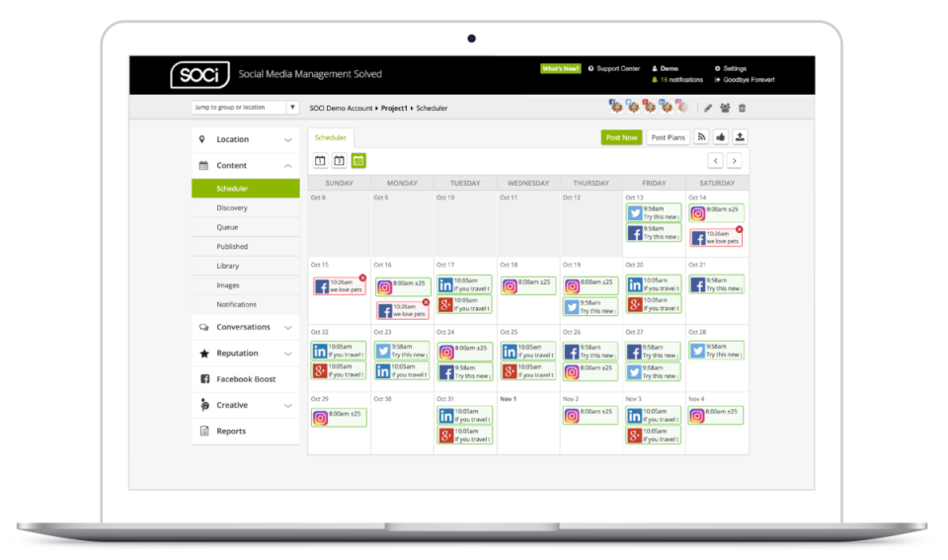Open the LinkedIn post on Nov 3
This screenshot has height=560, width=948.
[653, 416]
